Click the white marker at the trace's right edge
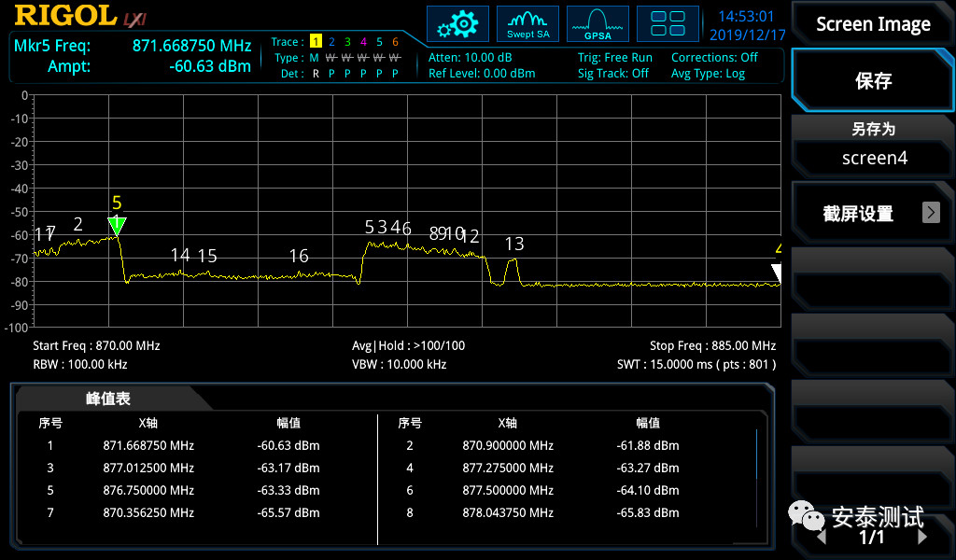Image resolution: width=956 pixels, height=560 pixels. click(x=776, y=272)
